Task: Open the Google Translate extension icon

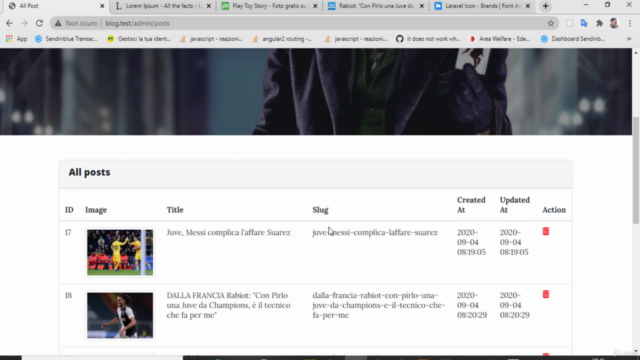Action: (x=584, y=23)
